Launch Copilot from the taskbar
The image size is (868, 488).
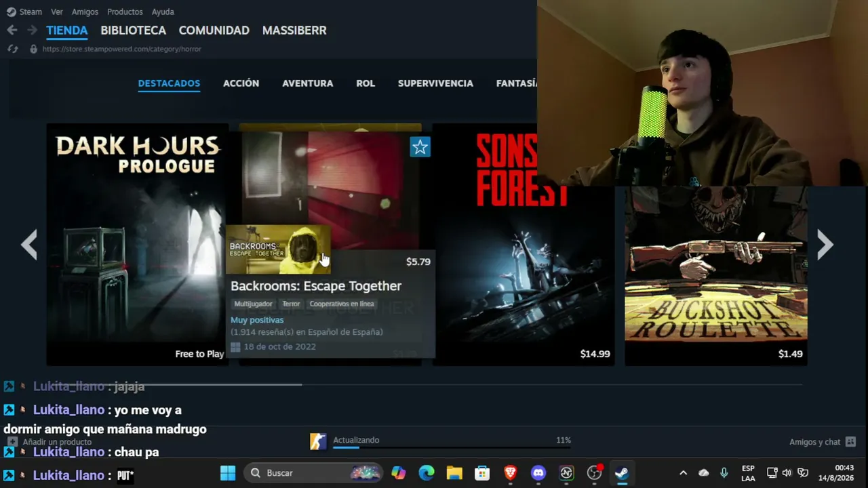pos(398,472)
